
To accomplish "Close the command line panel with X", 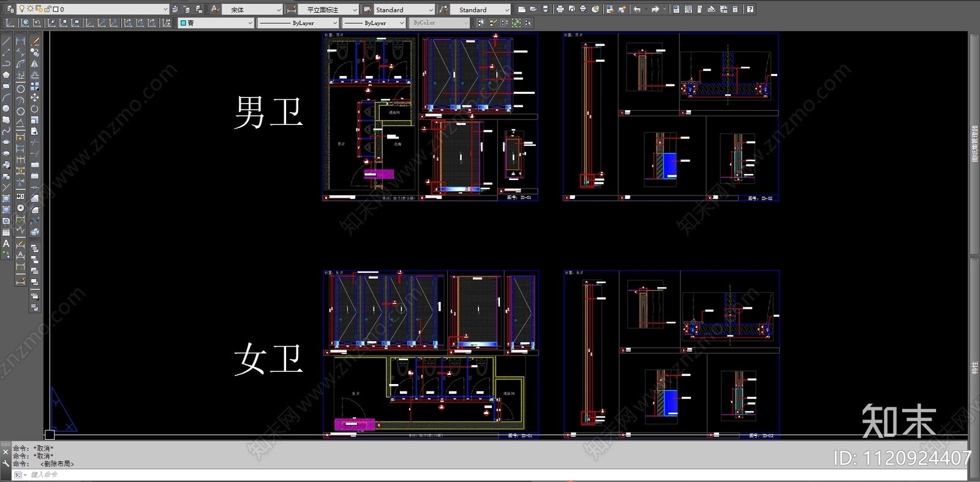I will pos(6,451).
